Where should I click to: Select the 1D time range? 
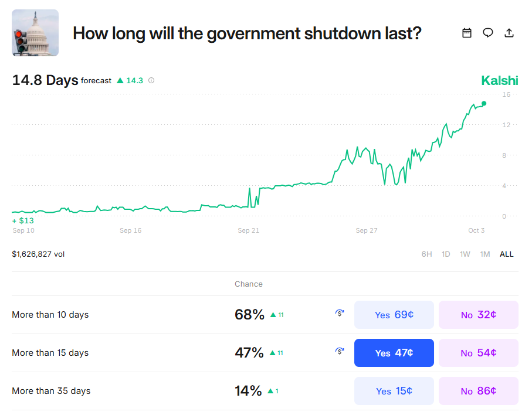coord(446,254)
